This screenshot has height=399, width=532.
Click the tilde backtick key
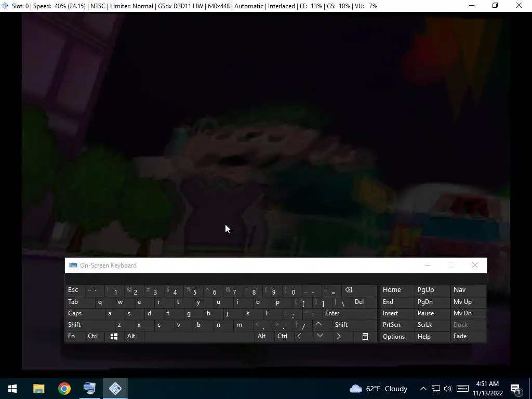[94, 290]
